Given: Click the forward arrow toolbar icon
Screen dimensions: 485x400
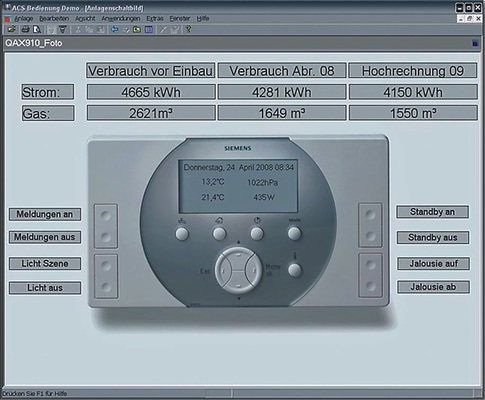Looking at the screenshot, I should [126, 30].
